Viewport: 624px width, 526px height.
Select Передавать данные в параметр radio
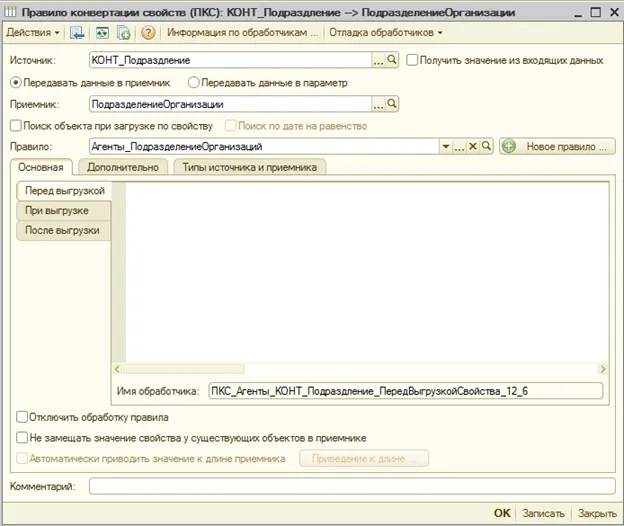coord(193,83)
